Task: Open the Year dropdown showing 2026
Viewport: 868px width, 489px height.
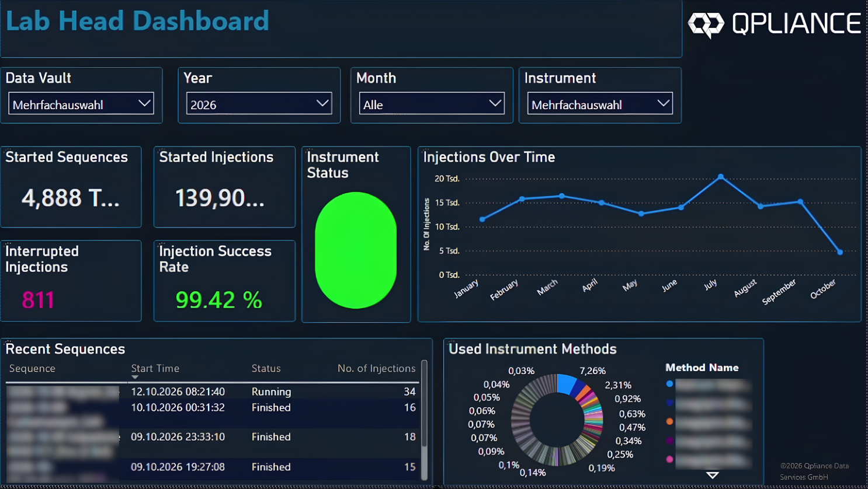Action: pyautogui.click(x=259, y=104)
